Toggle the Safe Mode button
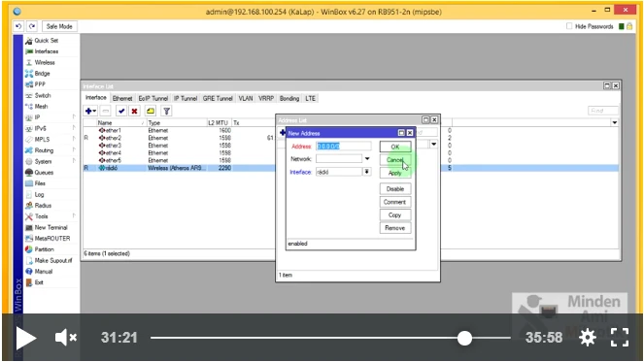This screenshot has width=644, height=362. (x=59, y=26)
